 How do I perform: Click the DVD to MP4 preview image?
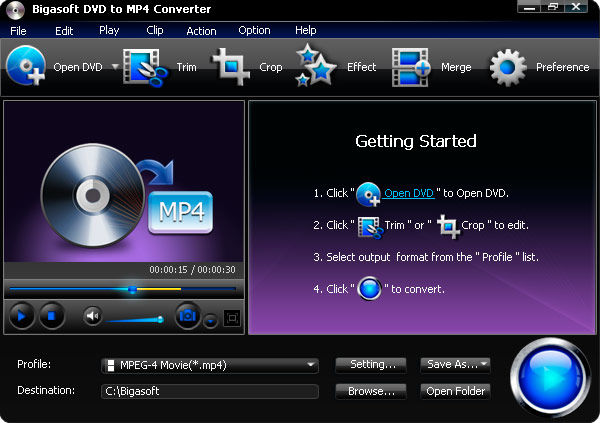pyautogui.click(x=124, y=182)
